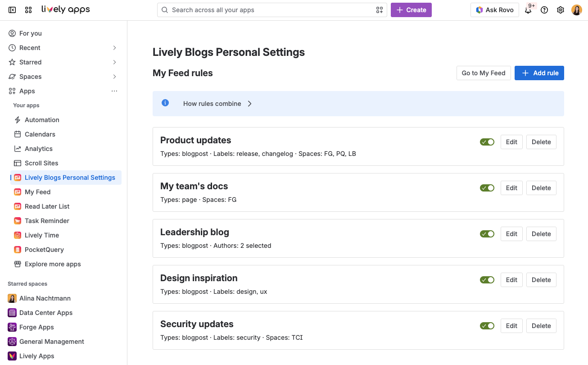Disable the Product updates rule toggle
Image resolution: width=588 pixels, height=365 pixels.
(487, 142)
